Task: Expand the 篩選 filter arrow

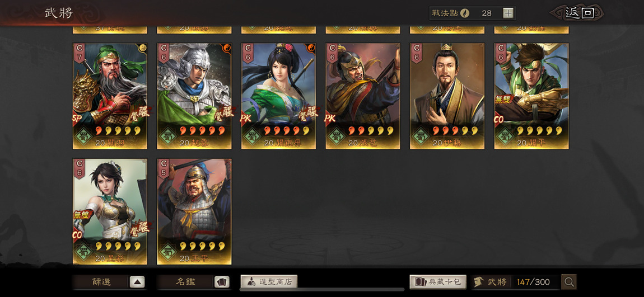Action: [x=137, y=282]
